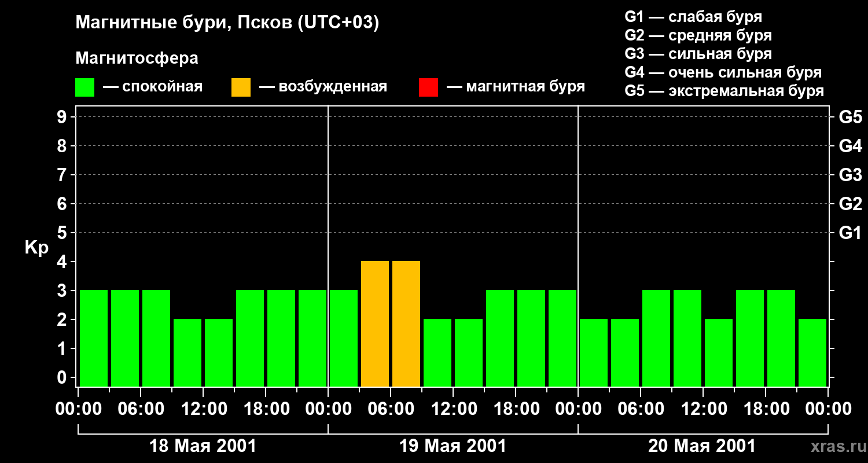Click legend entry "G3 — сильная буря"
This screenshot has width=868, height=463.
point(698,54)
